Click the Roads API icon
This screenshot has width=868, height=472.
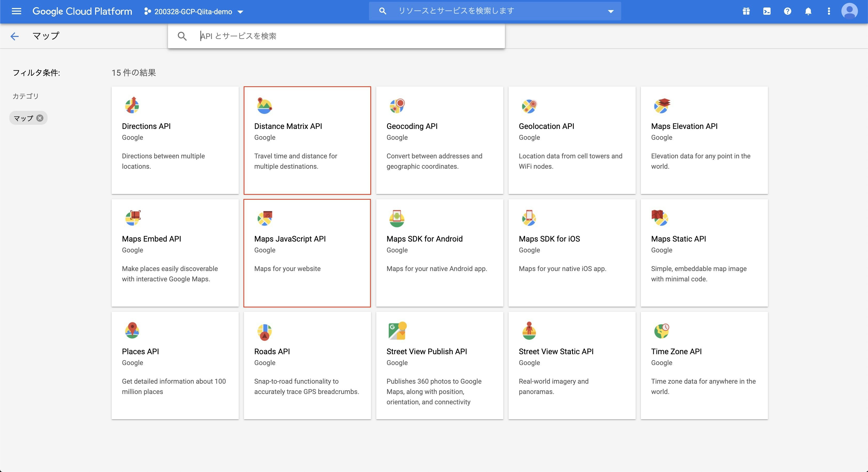tap(265, 332)
